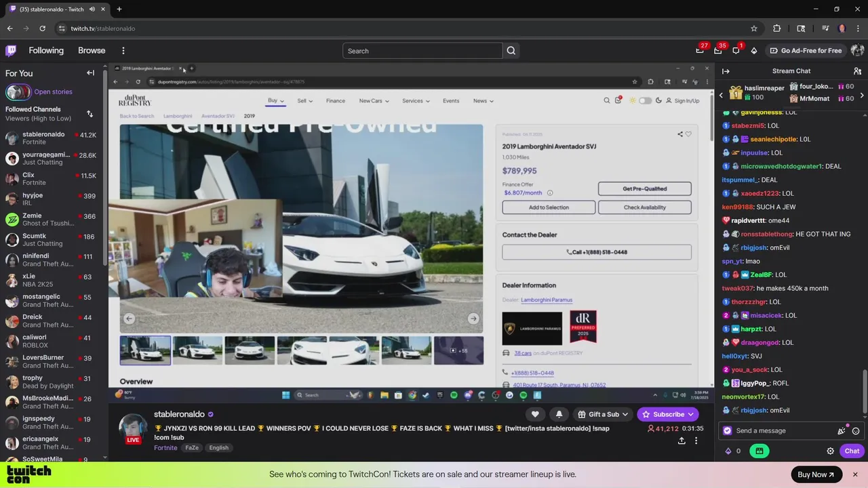Dismiss the TwitchCon banner
This screenshot has height=488, width=868.
tap(855, 474)
